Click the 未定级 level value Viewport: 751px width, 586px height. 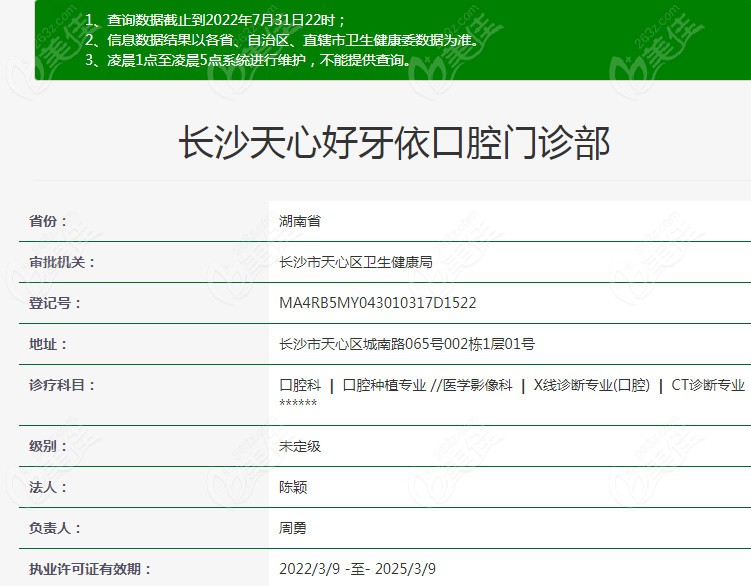click(300, 446)
